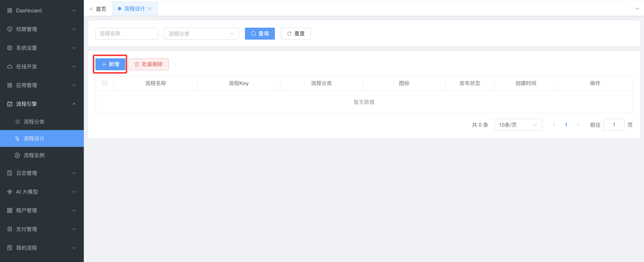Click the 流程名称 search input field
Viewport: 644px width, 262px height.
coord(126,34)
